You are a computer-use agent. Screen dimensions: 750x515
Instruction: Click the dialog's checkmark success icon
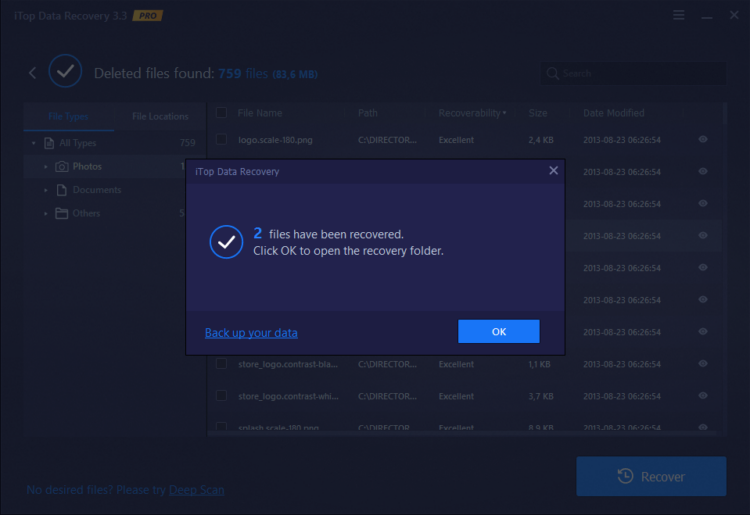click(x=226, y=242)
